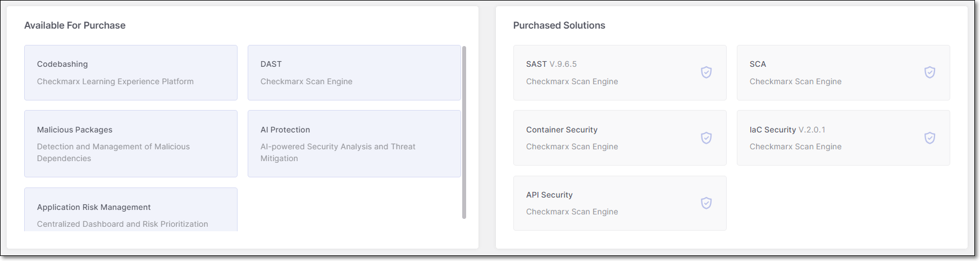Click the 'Container Security' title text
The height and width of the screenshot is (261, 980).
562,130
